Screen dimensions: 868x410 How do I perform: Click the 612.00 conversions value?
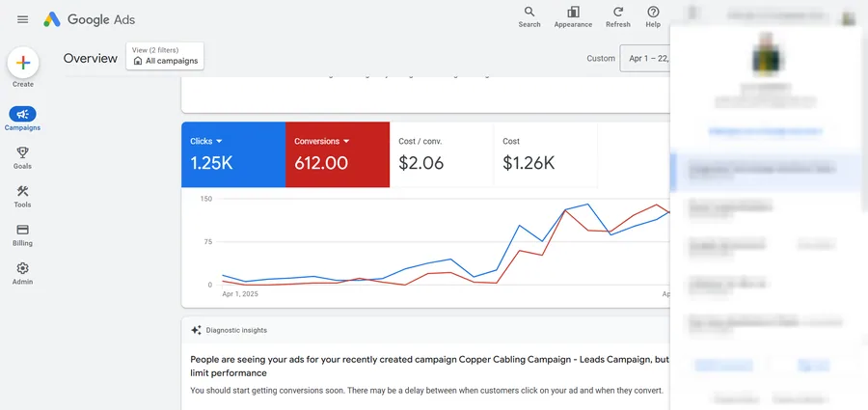pyautogui.click(x=321, y=163)
